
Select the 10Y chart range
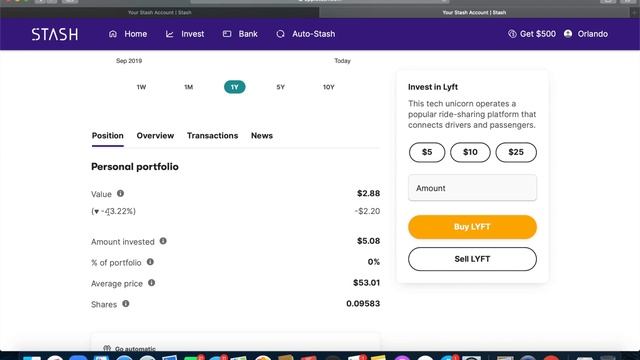pos(329,87)
